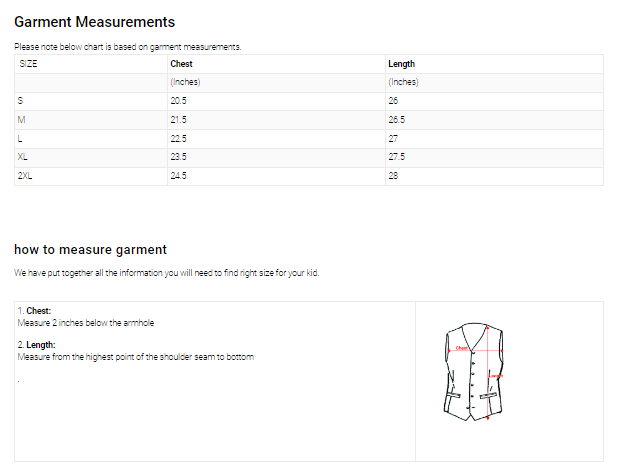Click the Garment Measurements heading
Screen dimensions: 622x474
tap(94, 22)
